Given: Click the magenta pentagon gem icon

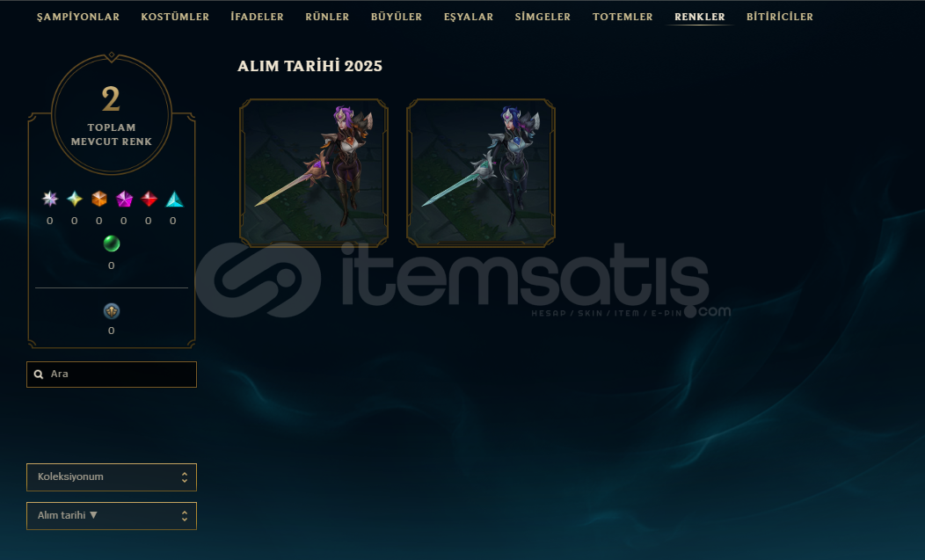Looking at the screenshot, I should (124, 199).
